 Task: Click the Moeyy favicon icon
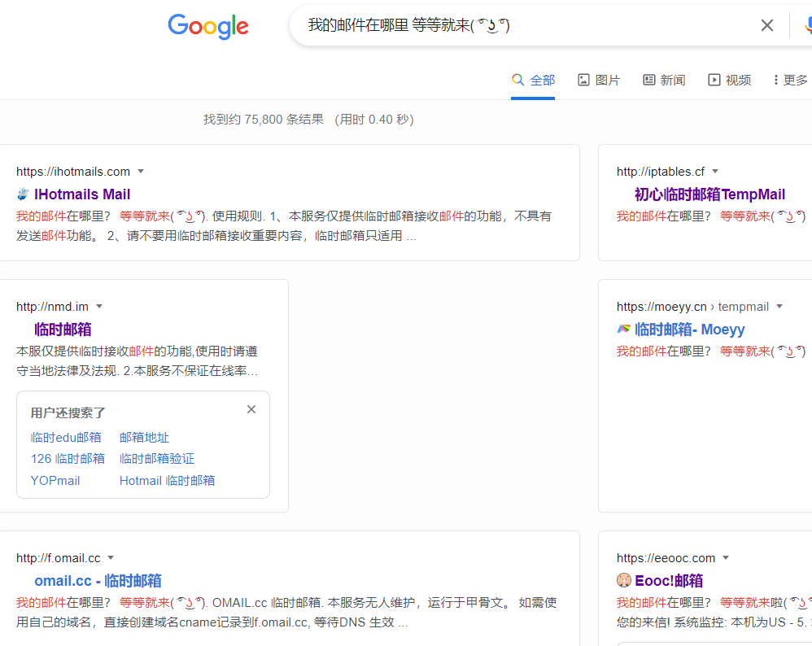pos(623,329)
